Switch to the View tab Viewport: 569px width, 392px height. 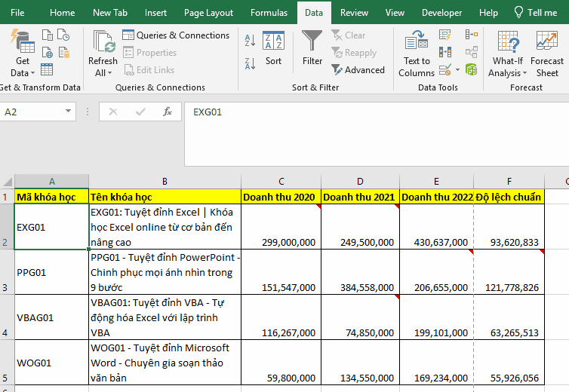(395, 13)
